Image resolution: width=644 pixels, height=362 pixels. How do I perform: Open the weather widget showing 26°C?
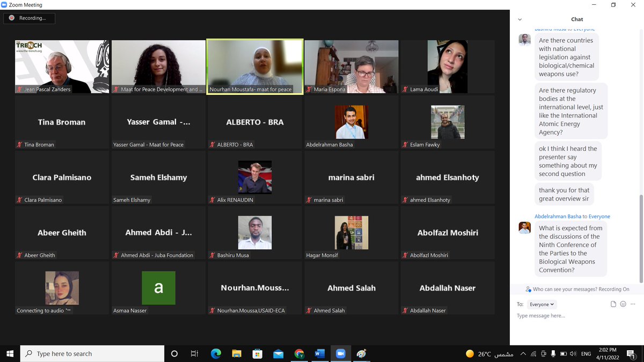(x=489, y=353)
